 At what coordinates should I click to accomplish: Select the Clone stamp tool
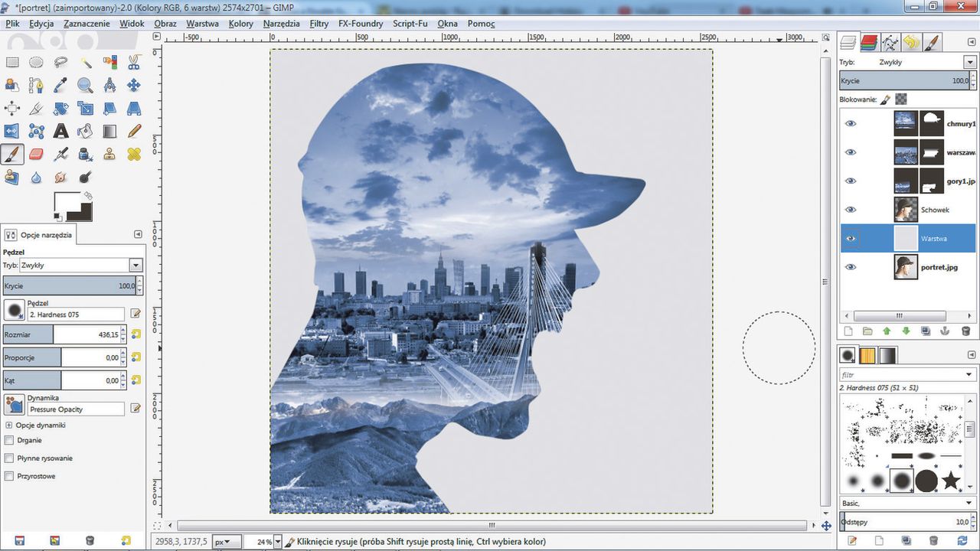coord(109,155)
